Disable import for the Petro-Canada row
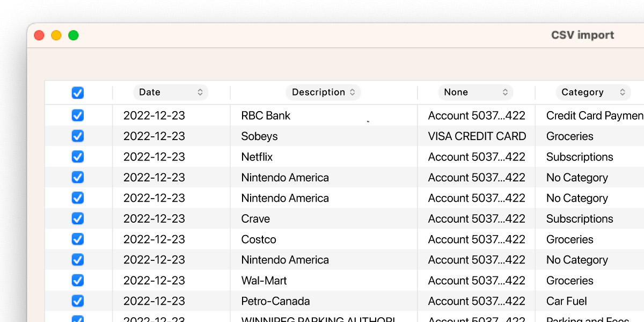Image resolution: width=644 pixels, height=322 pixels. coord(78,301)
